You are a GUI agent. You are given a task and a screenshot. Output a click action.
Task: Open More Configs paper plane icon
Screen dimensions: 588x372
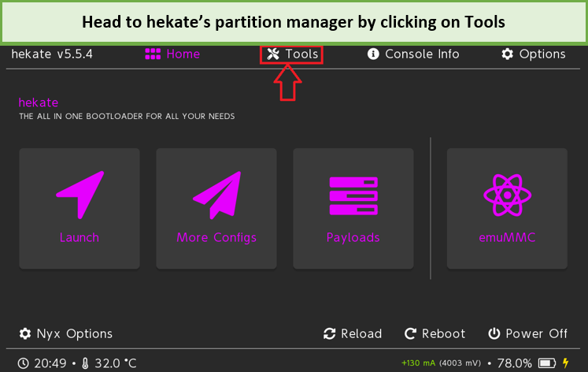pos(216,195)
